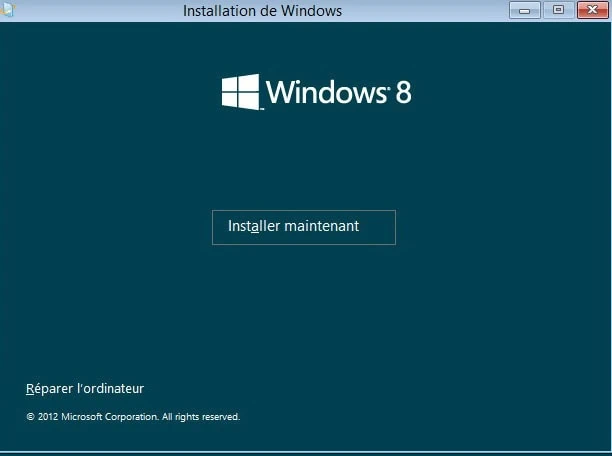Click the light border at the window bottom
The height and width of the screenshot is (456, 612).
click(x=306, y=453)
